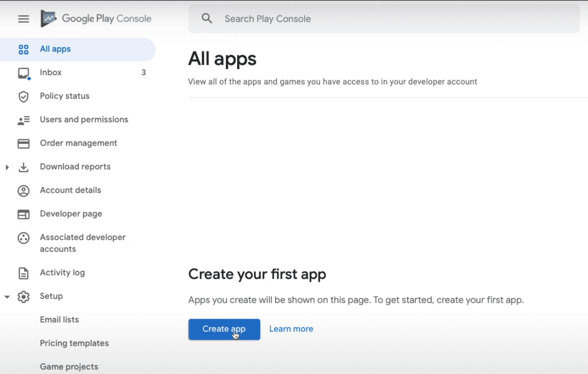The height and width of the screenshot is (374, 588).
Task: Click the Setup gear icon
Action: [x=23, y=297]
